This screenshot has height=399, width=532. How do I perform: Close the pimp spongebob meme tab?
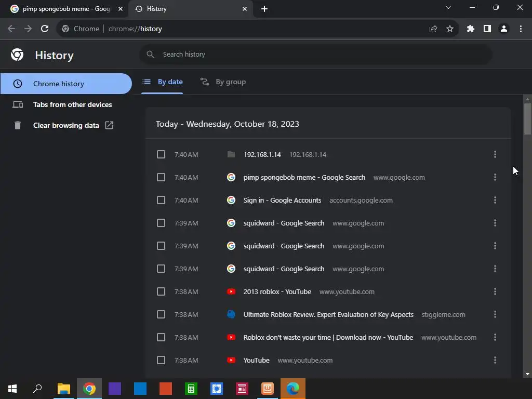(120, 9)
